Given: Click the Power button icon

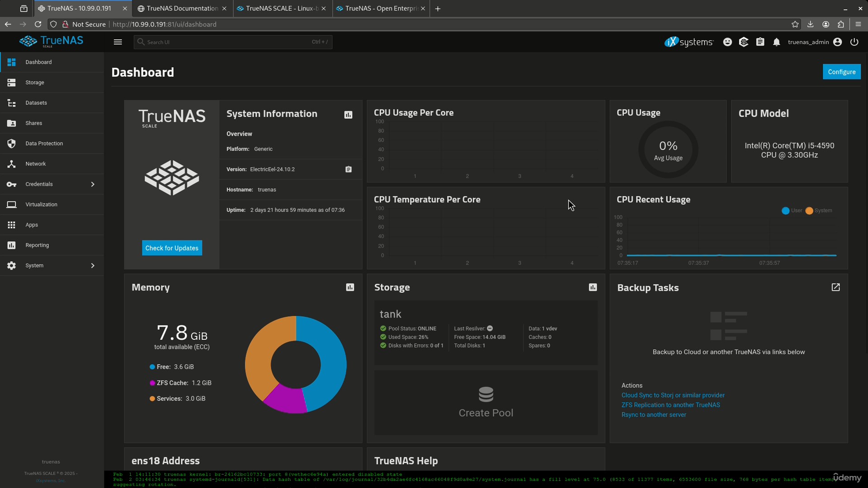Looking at the screenshot, I should click(x=854, y=42).
